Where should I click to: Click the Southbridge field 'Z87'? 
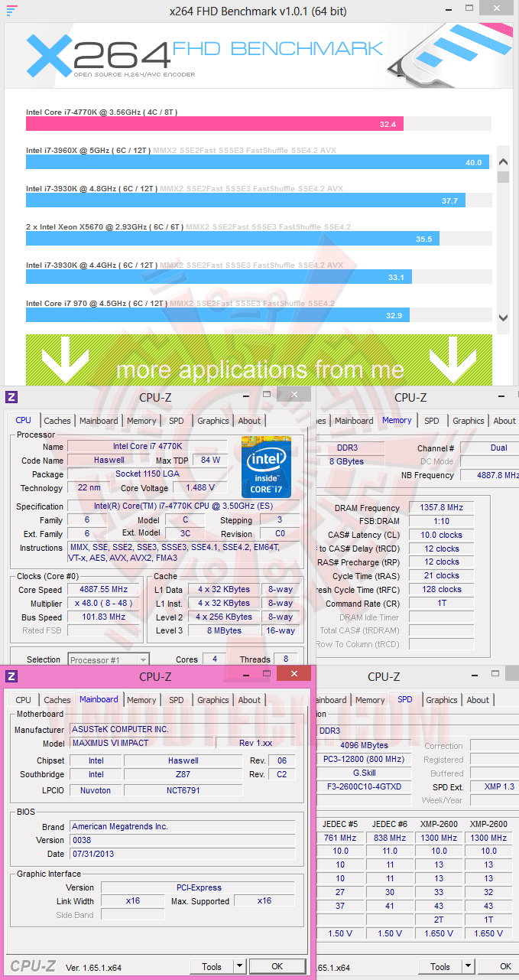point(183,774)
